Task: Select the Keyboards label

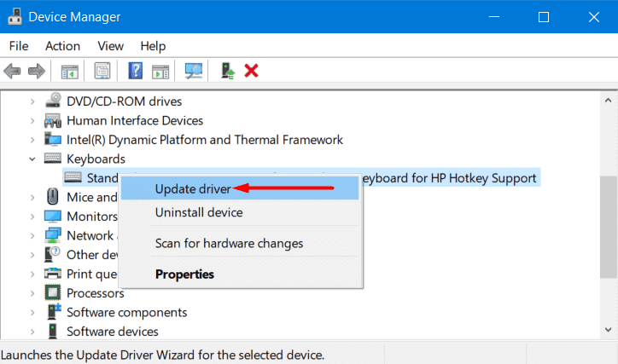Action: (96, 159)
